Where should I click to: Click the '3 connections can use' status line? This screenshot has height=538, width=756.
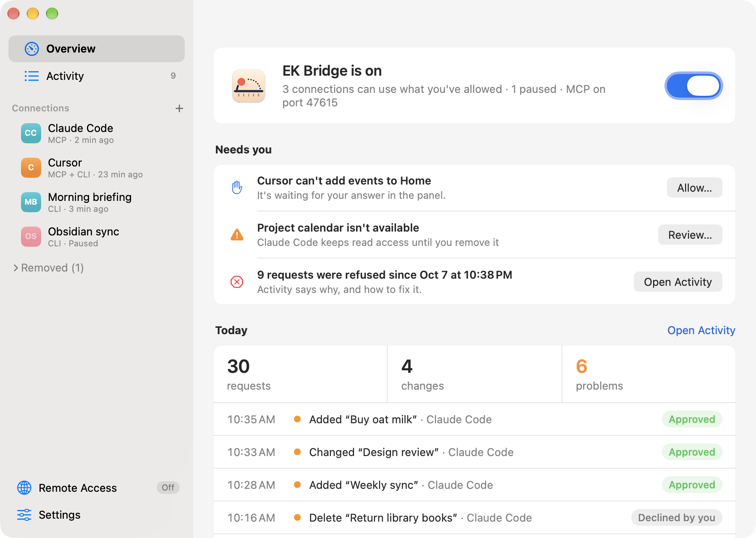coord(444,96)
